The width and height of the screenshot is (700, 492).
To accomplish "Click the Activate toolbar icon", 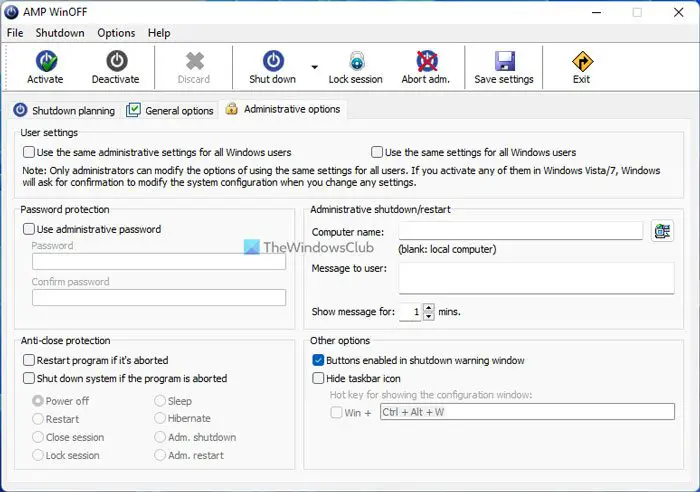I will click(x=46, y=61).
